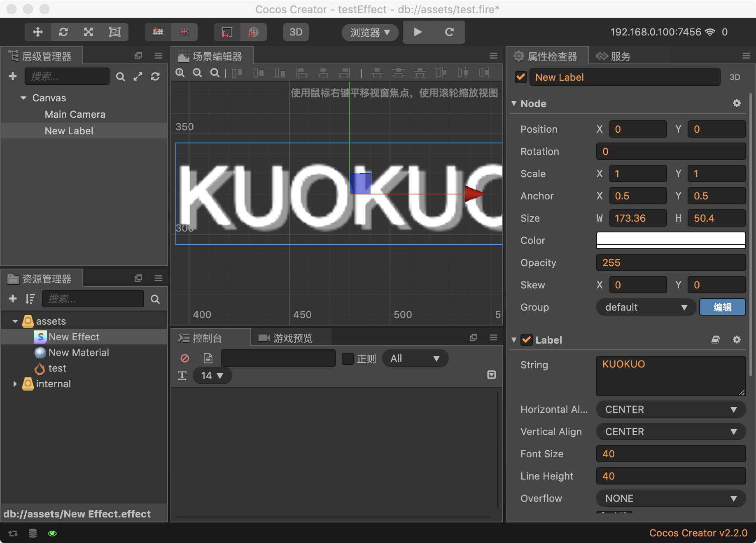
Task: Select the New Effect asset
Action: (x=74, y=337)
